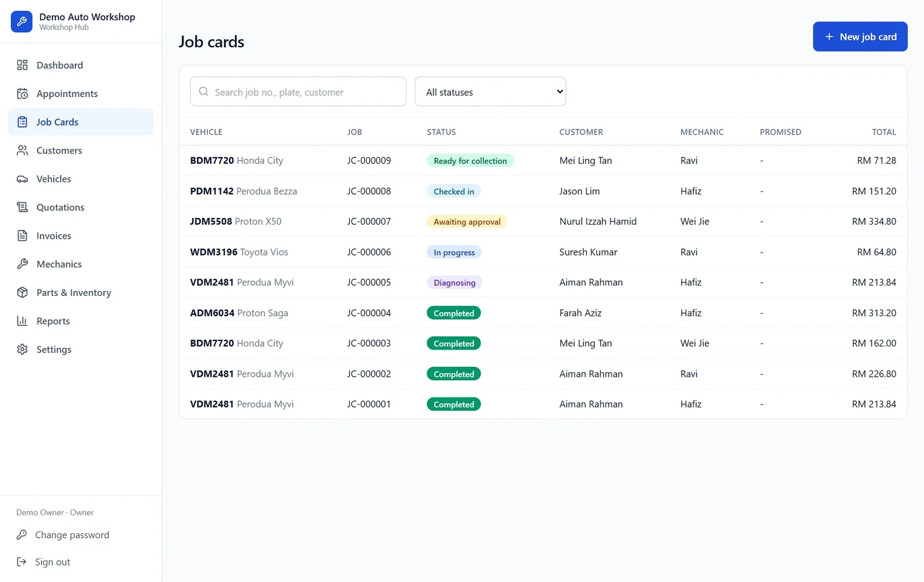
Task: Open the Reports menu label
Action: (x=53, y=321)
